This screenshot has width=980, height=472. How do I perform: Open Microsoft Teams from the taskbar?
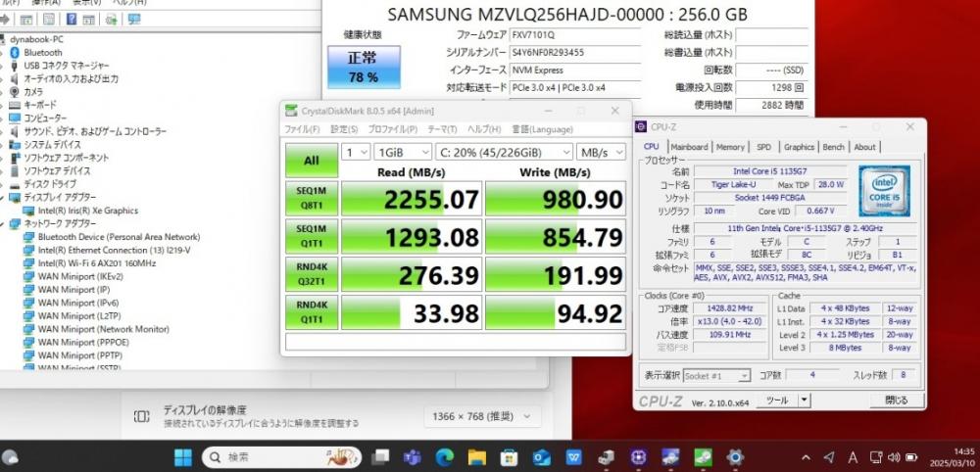[x=412, y=457]
